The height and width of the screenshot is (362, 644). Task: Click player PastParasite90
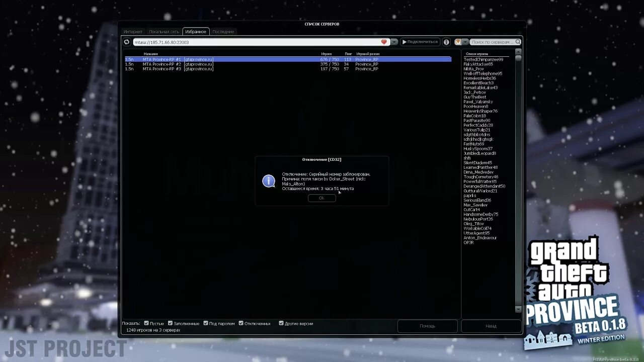[x=476, y=121]
